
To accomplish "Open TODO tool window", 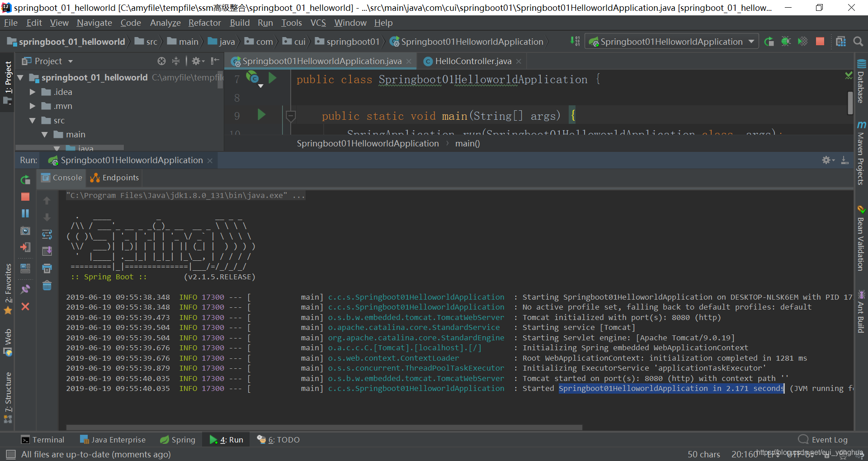I will (x=278, y=440).
